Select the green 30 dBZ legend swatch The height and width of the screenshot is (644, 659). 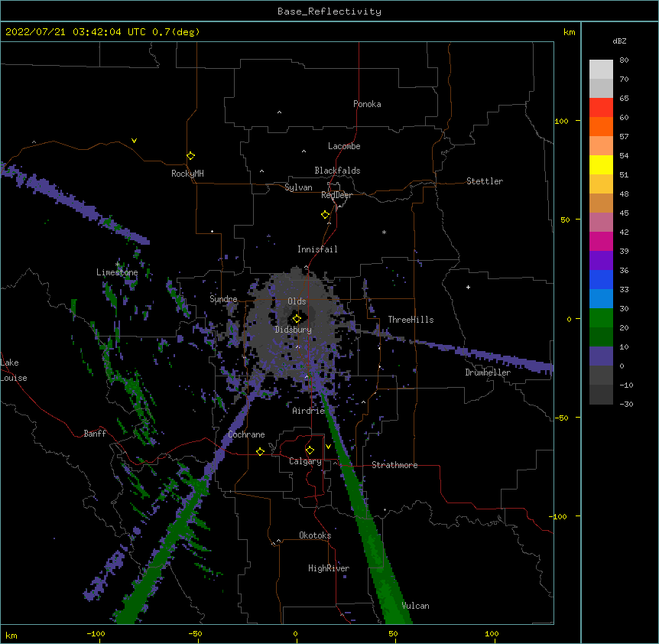601,318
